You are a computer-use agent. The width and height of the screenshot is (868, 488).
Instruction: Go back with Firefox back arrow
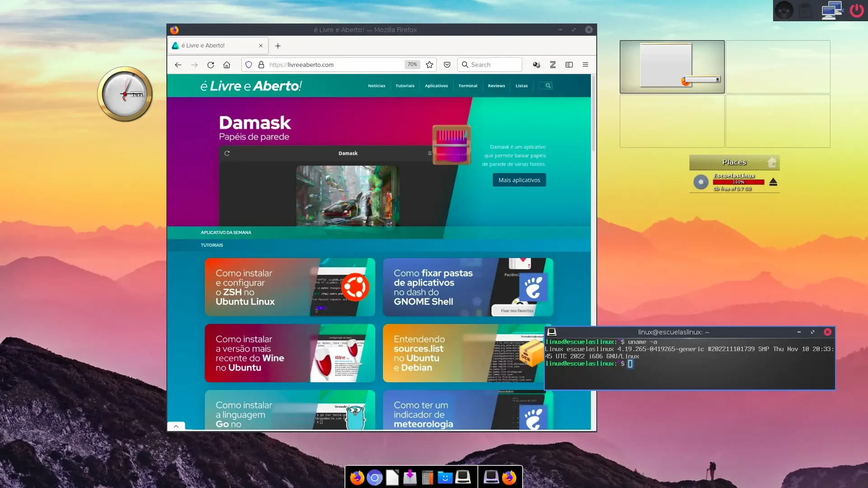[x=178, y=65]
